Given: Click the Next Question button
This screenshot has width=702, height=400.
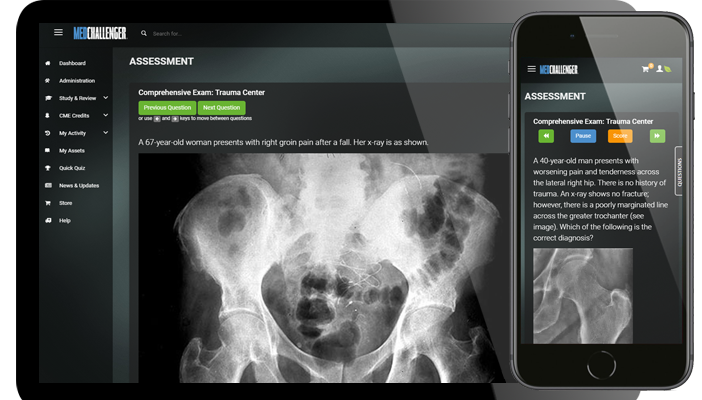Looking at the screenshot, I should coord(222,108).
